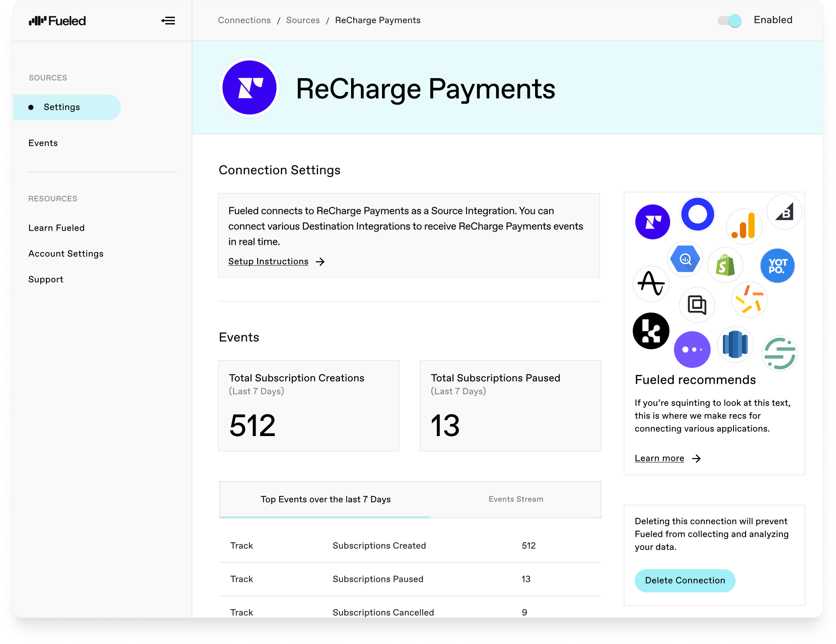Select the overlapping squares chat icon

[x=697, y=305]
